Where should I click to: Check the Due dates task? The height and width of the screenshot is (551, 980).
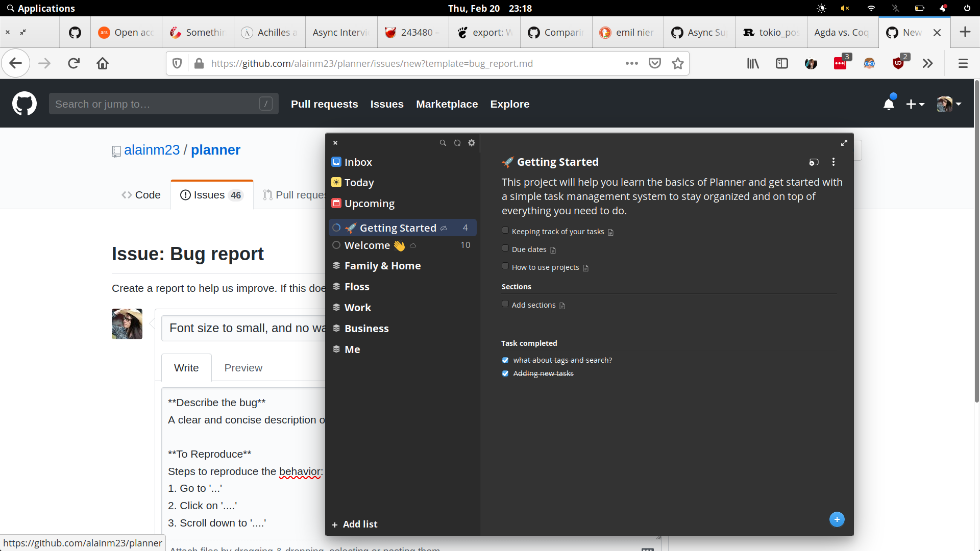coord(505,248)
